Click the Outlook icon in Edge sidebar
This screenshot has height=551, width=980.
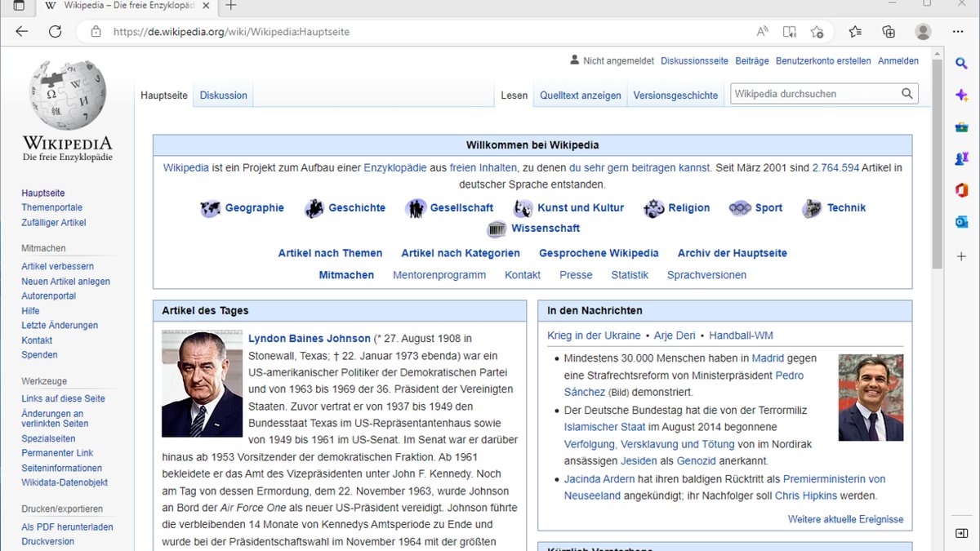(x=961, y=222)
